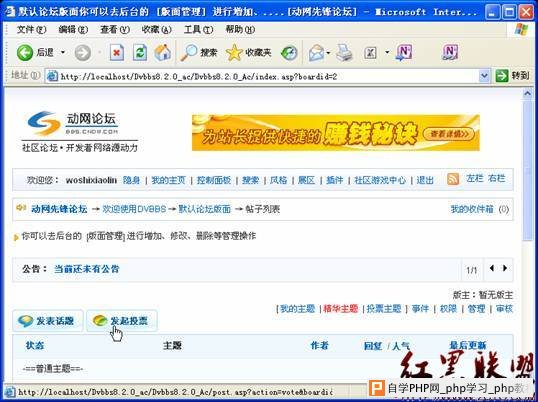Open the Favorites star icon

234,53
